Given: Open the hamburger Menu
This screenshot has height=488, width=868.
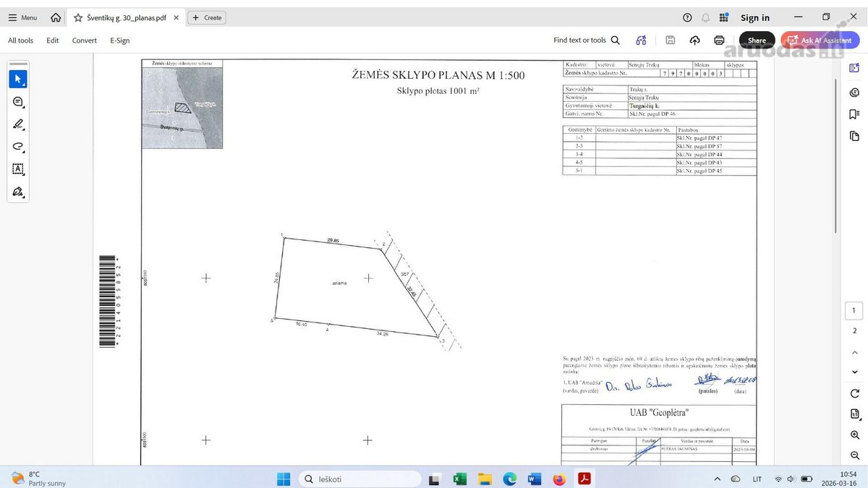Looking at the screenshot, I should tap(22, 17).
